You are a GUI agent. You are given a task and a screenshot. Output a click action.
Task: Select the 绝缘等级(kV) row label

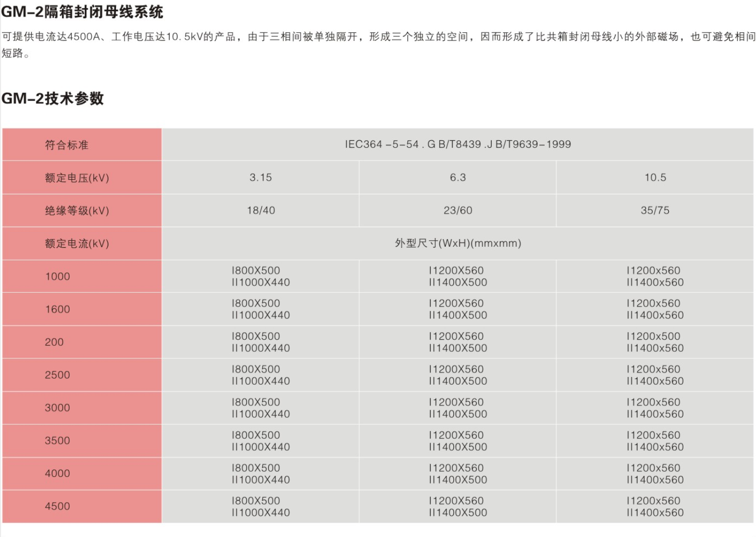[x=82, y=210]
